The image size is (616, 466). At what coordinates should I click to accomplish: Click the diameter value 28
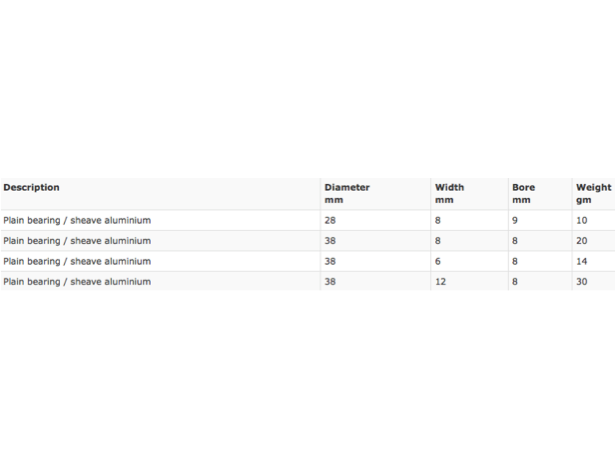click(x=330, y=220)
